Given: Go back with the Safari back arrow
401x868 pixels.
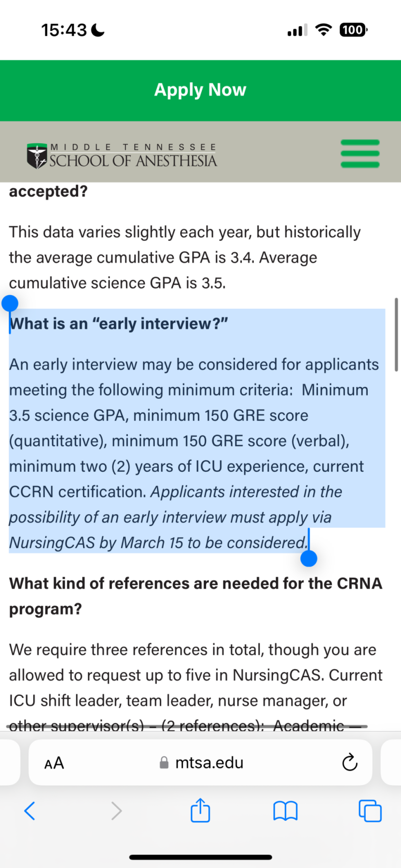Looking at the screenshot, I should click(x=30, y=811).
